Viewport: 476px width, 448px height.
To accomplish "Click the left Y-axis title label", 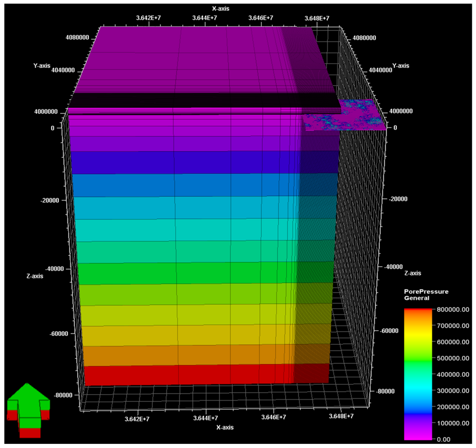I will tap(42, 66).
